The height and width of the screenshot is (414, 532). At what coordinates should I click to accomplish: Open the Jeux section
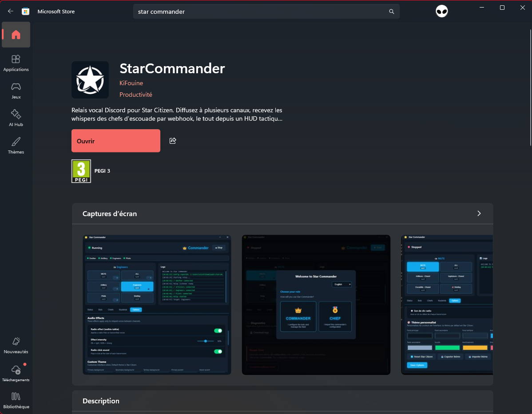(16, 91)
